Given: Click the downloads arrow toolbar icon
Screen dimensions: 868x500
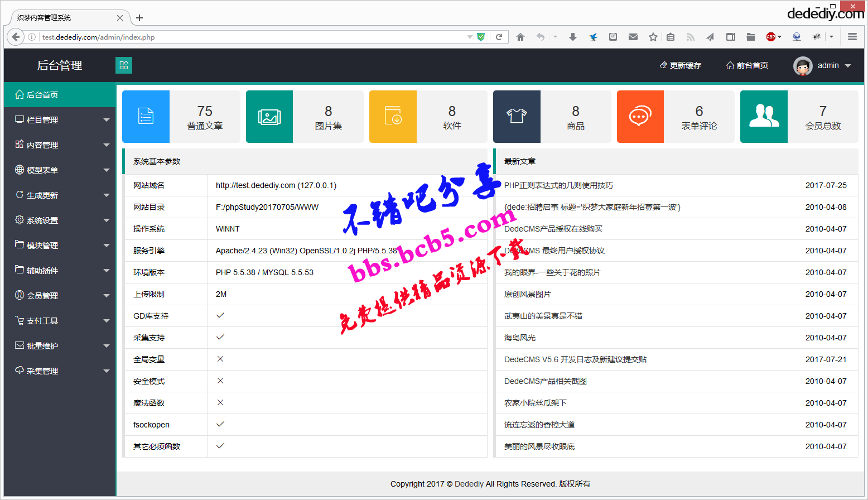Looking at the screenshot, I should pyautogui.click(x=572, y=37).
